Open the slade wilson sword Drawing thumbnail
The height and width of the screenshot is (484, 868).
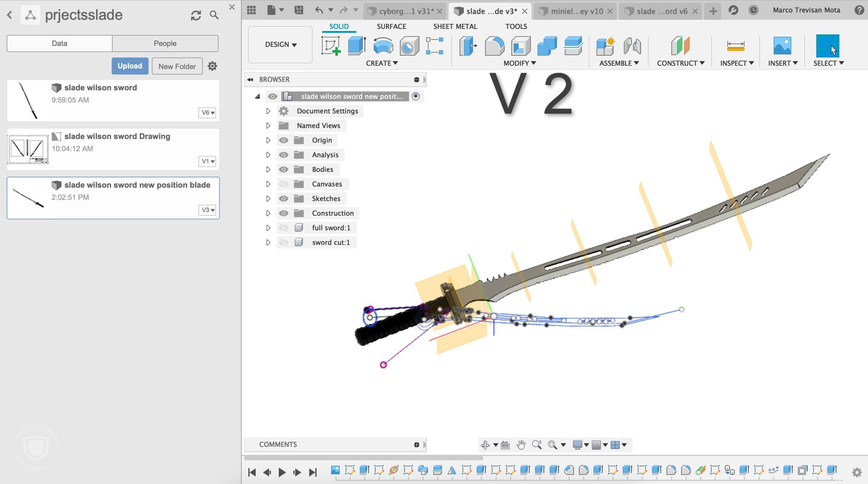[28, 149]
